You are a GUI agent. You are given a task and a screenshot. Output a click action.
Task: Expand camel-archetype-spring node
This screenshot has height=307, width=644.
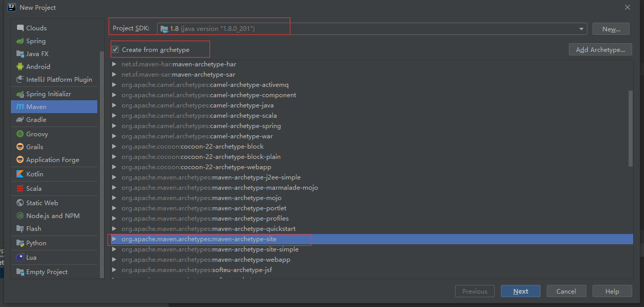point(114,126)
